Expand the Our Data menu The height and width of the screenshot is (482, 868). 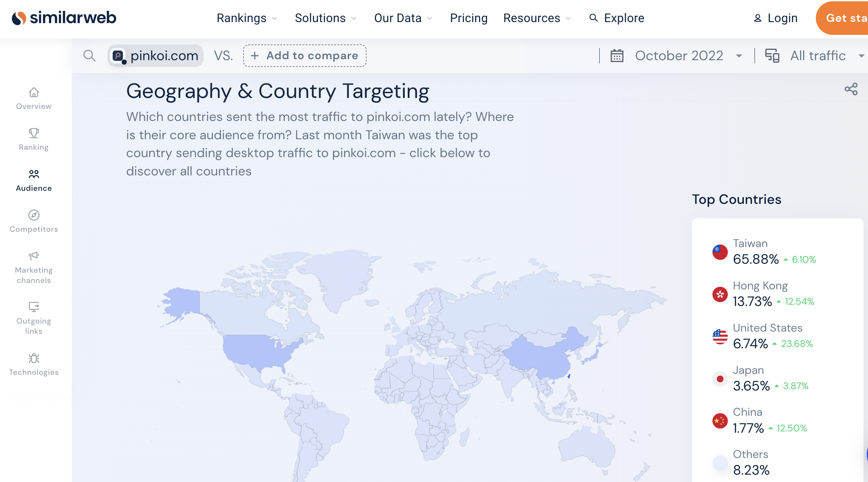click(x=403, y=18)
